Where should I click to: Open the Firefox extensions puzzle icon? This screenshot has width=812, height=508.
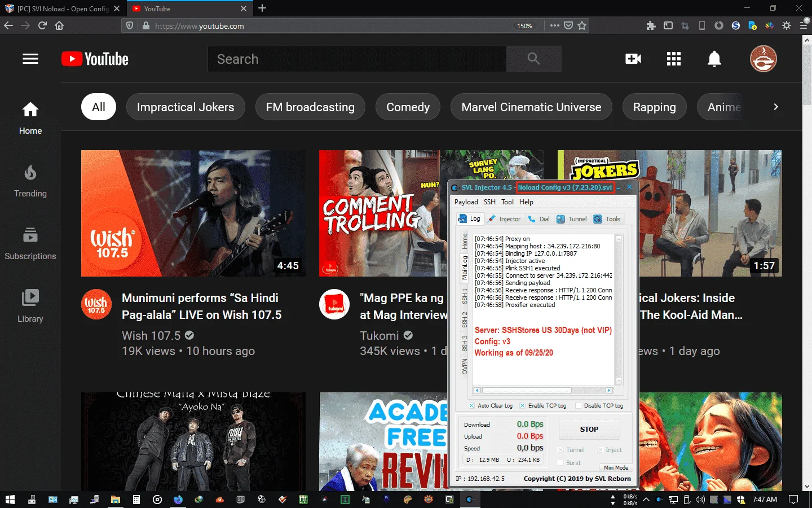(651, 25)
